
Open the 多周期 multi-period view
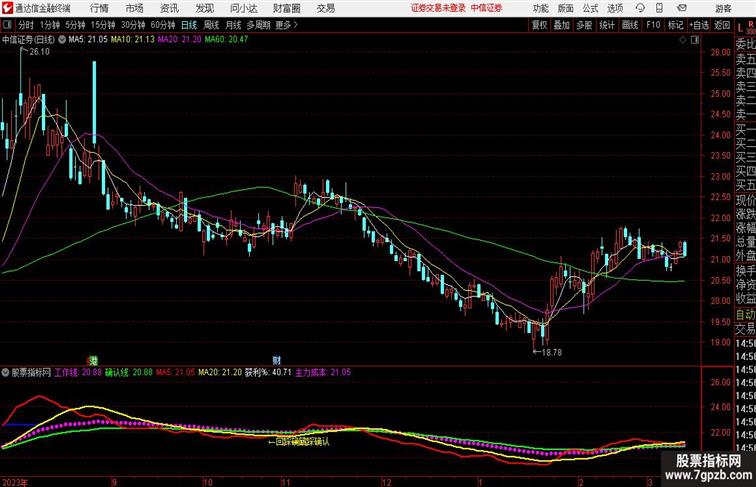(258, 25)
